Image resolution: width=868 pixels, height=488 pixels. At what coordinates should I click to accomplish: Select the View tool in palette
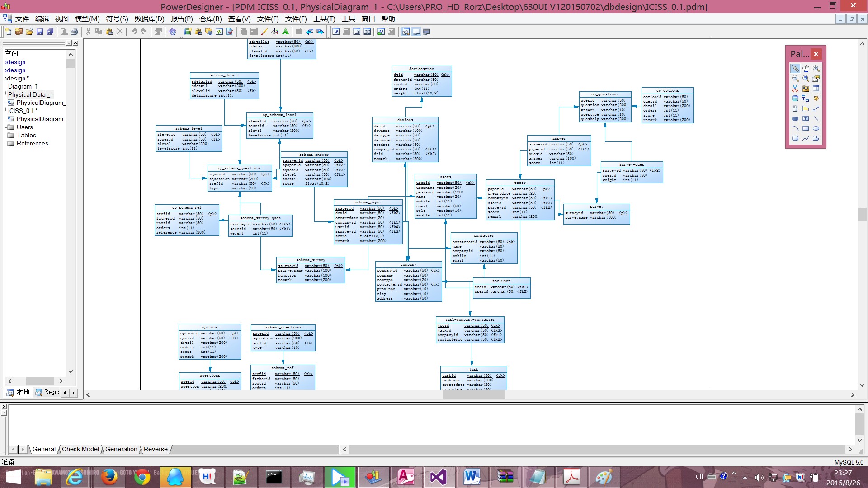pyautogui.click(x=795, y=99)
